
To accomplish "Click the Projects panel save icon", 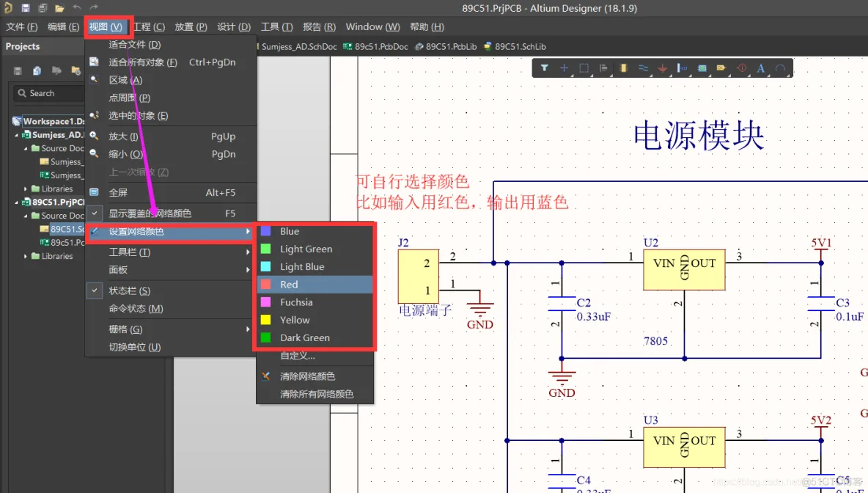I will coord(18,70).
